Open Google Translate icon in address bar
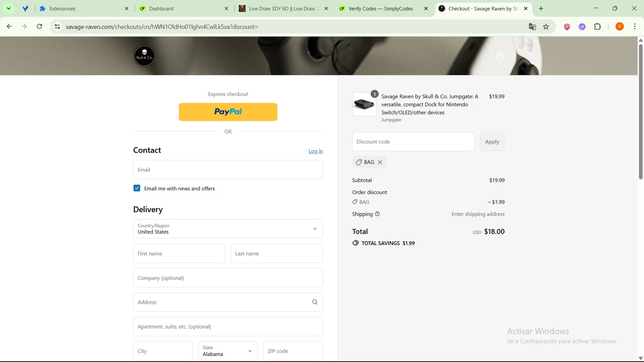Image resolution: width=644 pixels, height=362 pixels. tap(532, 27)
